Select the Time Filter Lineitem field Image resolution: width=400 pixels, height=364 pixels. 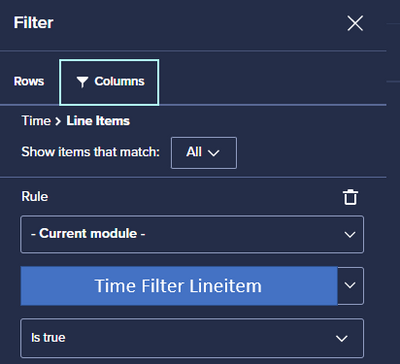coord(179,286)
